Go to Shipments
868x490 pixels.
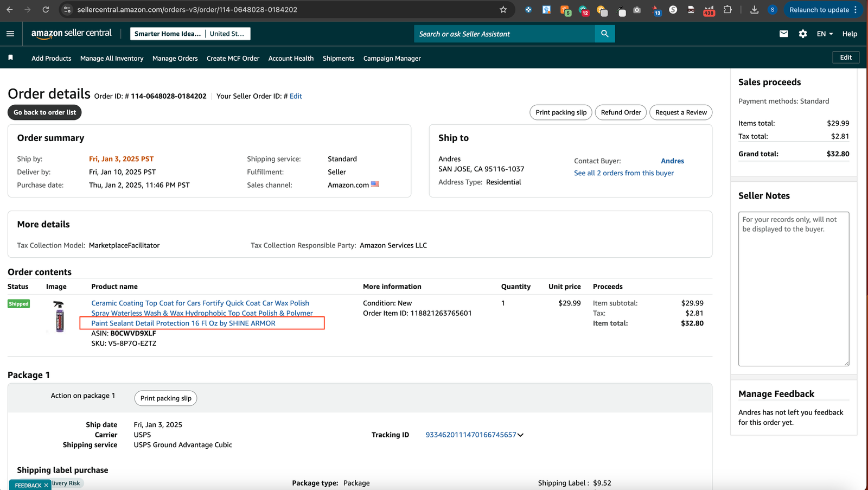339,58
